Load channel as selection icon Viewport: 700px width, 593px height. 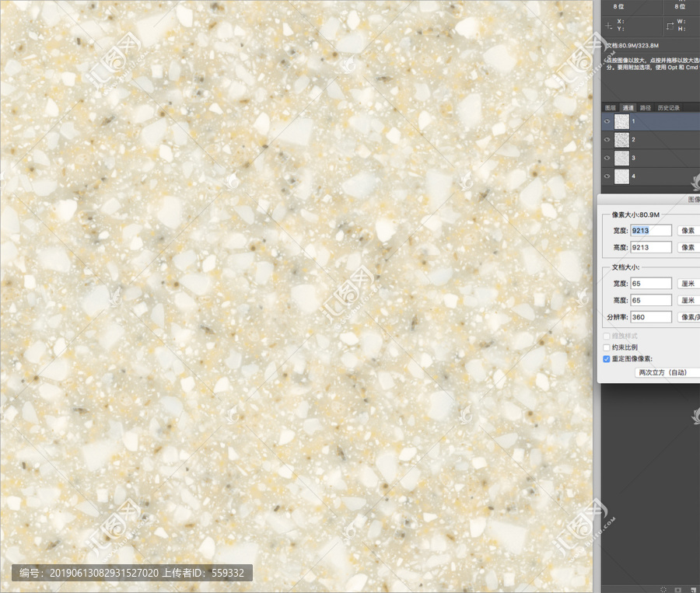point(663,589)
